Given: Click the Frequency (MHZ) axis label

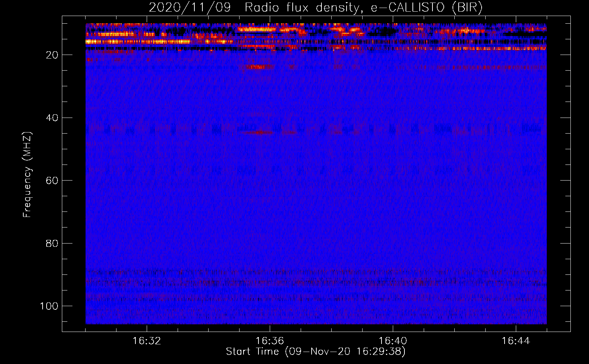Looking at the screenshot, I should [x=27, y=174].
